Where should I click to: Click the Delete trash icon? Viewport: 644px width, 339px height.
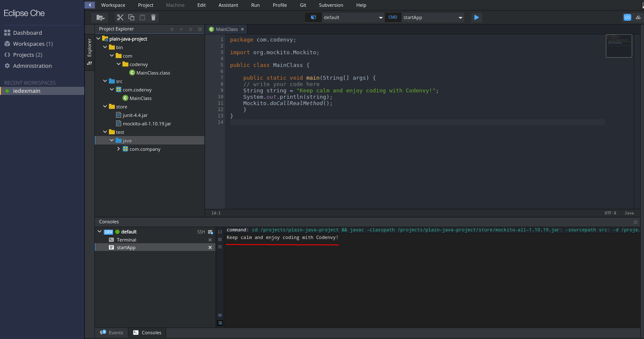153,17
